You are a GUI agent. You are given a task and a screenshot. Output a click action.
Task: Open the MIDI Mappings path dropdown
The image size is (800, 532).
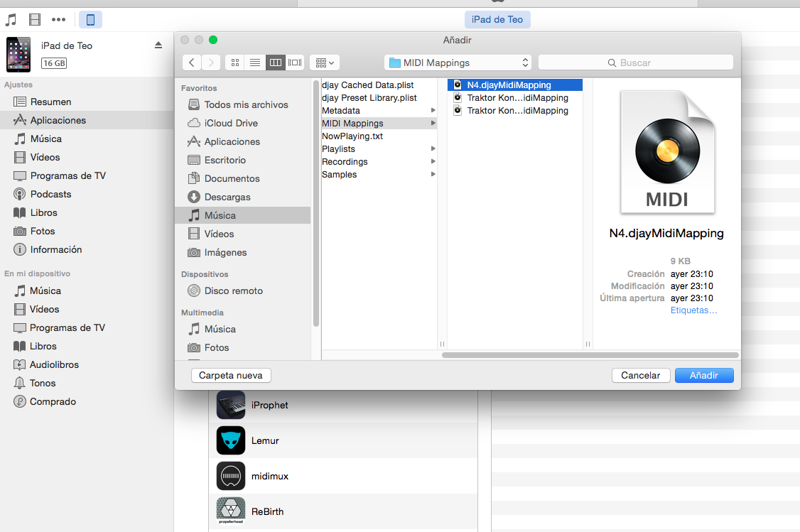tap(458, 62)
